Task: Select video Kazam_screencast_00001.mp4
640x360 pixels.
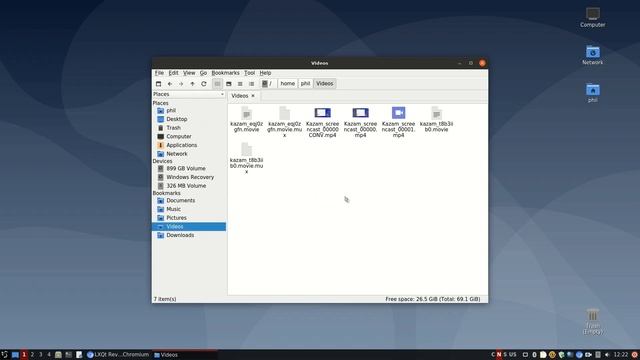Action: [398, 122]
